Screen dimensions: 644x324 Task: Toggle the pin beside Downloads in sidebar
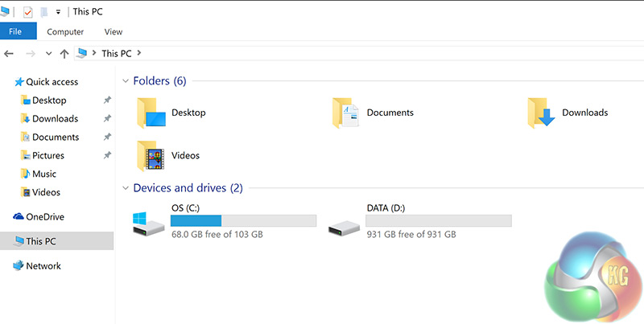click(x=107, y=119)
